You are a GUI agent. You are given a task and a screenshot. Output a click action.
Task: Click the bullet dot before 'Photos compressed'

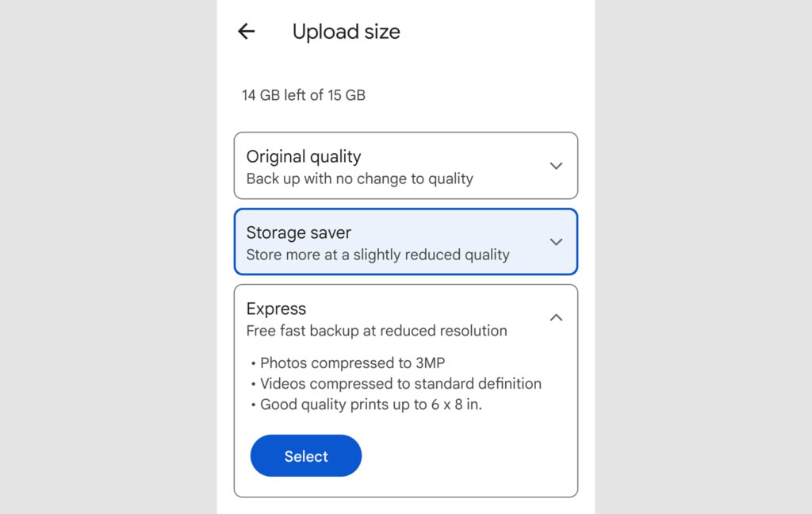click(253, 364)
